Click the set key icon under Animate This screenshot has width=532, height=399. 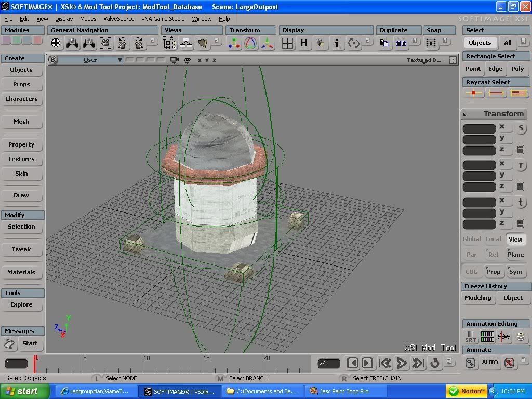click(470, 363)
